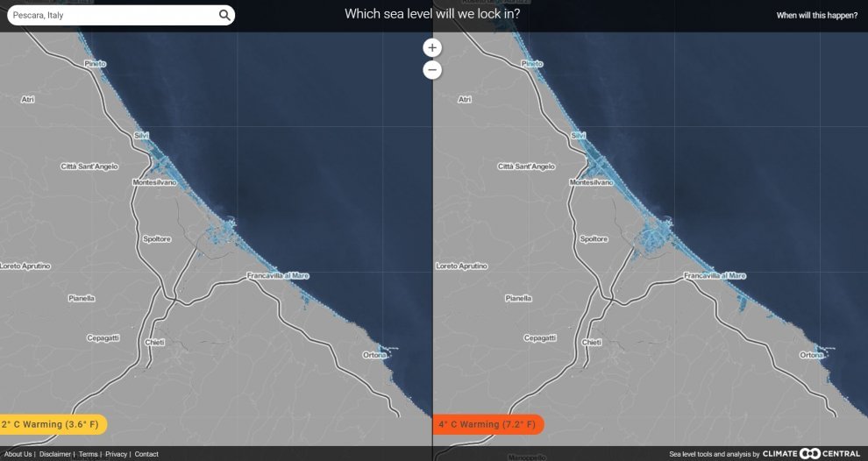Image resolution: width=868 pixels, height=461 pixels.
Task: Open the Disclaimer footer link
Action: click(x=55, y=454)
